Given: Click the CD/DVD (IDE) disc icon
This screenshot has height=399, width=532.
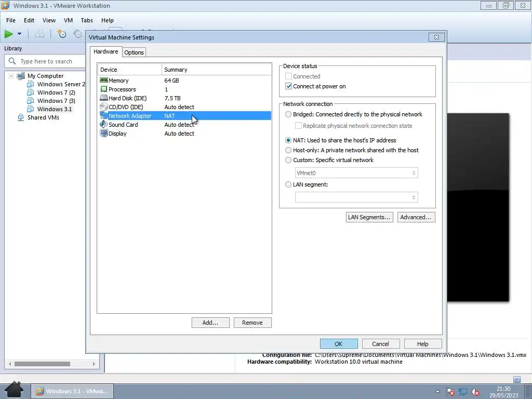Looking at the screenshot, I should pos(104,107).
